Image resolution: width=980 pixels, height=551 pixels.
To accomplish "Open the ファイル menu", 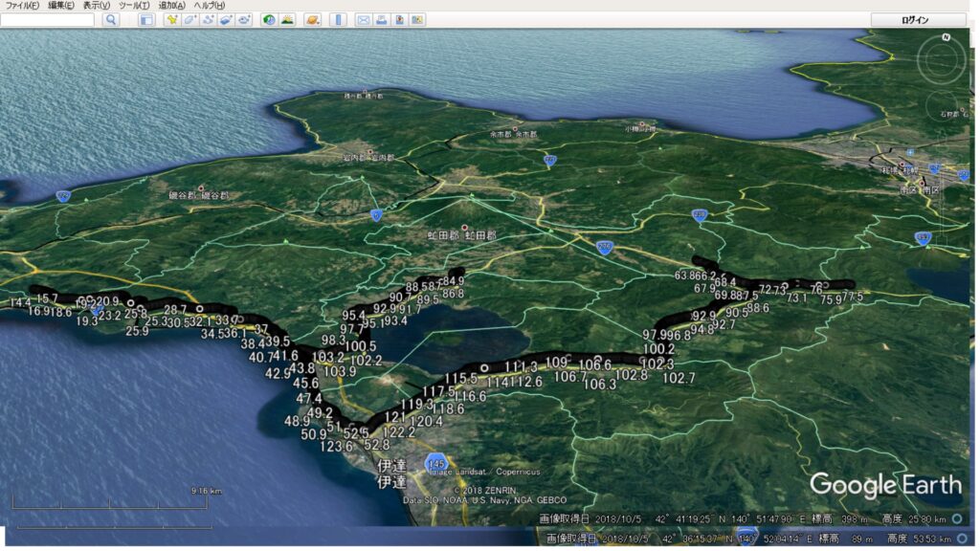I will point(22,6).
